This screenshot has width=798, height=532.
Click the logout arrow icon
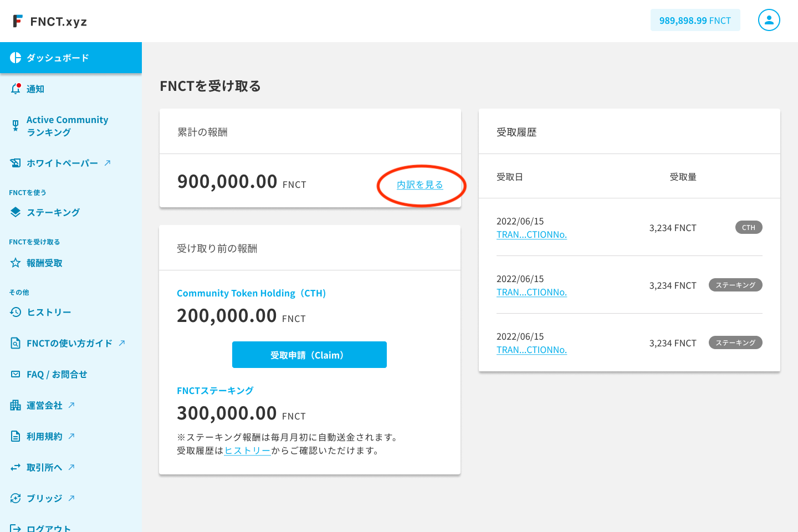(x=16, y=528)
